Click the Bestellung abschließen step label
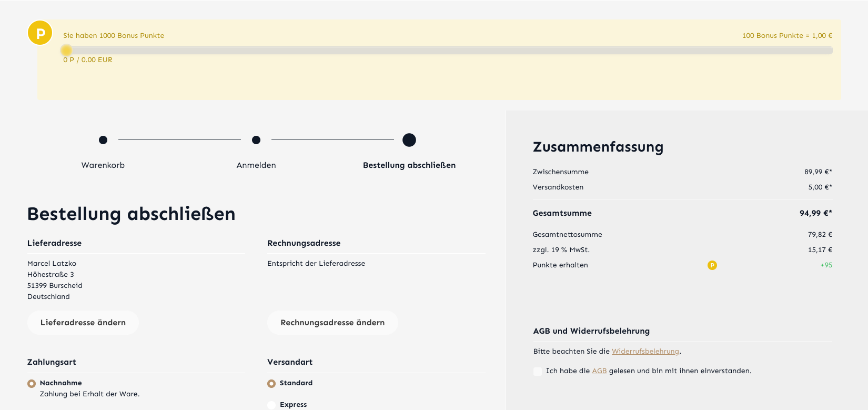Image resolution: width=868 pixels, height=410 pixels. [x=409, y=165]
